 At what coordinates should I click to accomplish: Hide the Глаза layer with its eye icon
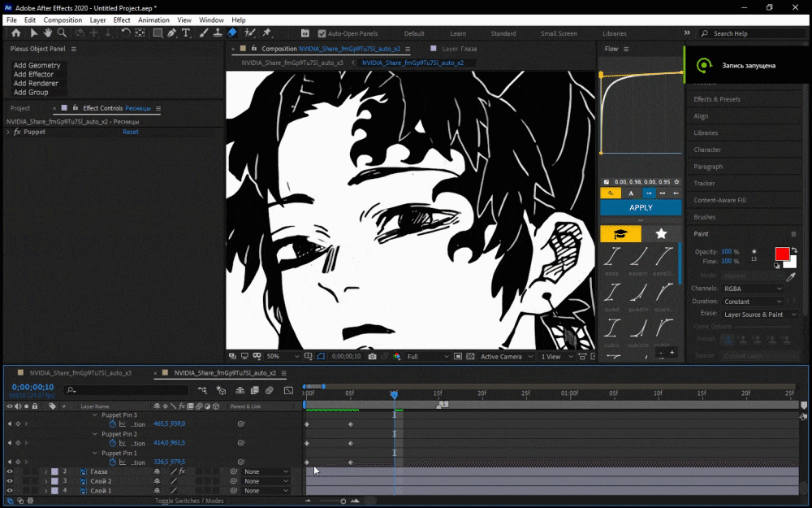[9, 471]
